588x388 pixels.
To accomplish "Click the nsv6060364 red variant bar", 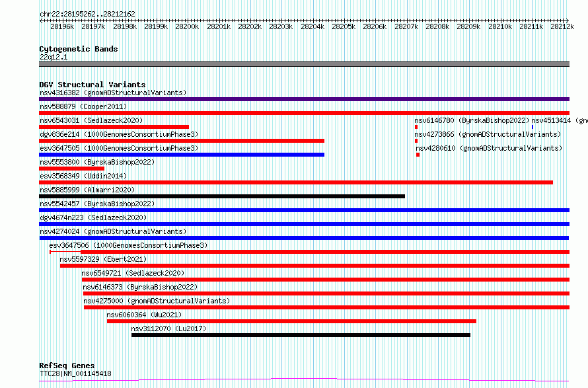I will pos(291,321).
